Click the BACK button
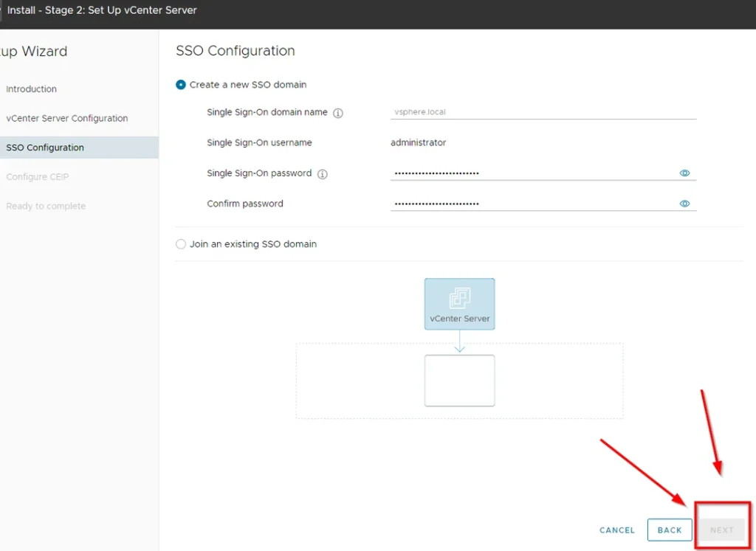This screenshot has height=551, width=756. click(x=669, y=530)
